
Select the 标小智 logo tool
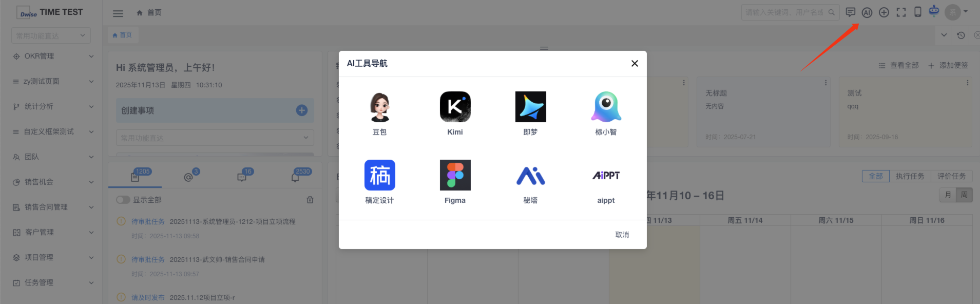606,107
